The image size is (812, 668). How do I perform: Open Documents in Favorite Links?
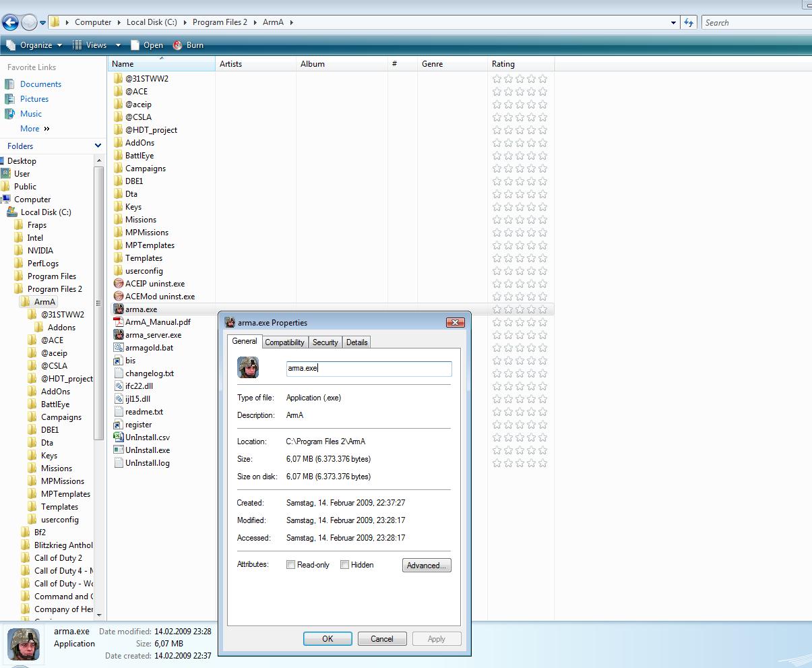pos(40,84)
